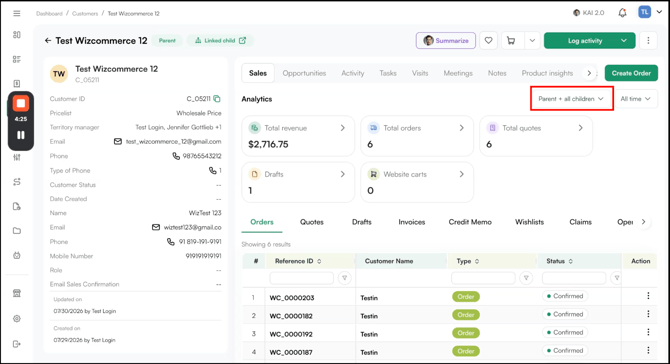Click the filter icon under Type column
The width and height of the screenshot is (670, 364).
(526, 278)
